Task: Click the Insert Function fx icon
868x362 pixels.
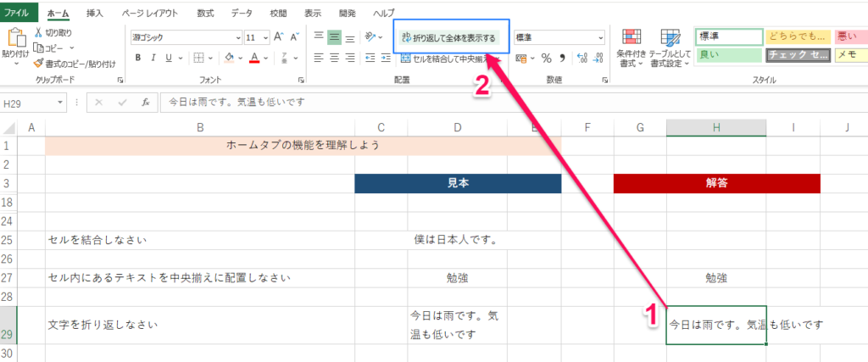Action: tap(146, 102)
